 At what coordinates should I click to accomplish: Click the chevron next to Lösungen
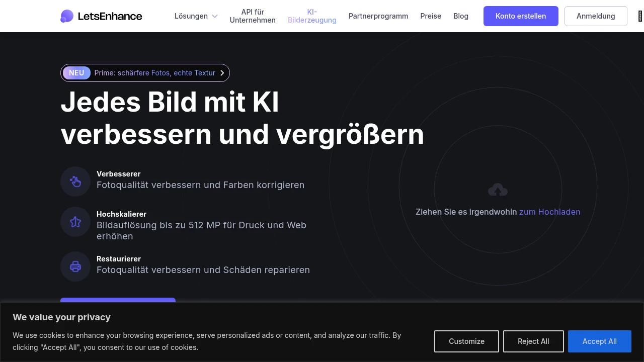point(215,16)
